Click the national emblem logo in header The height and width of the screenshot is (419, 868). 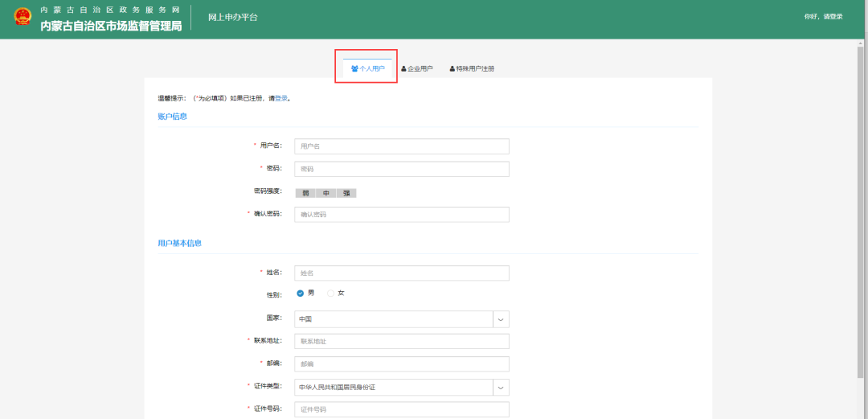[x=23, y=17]
